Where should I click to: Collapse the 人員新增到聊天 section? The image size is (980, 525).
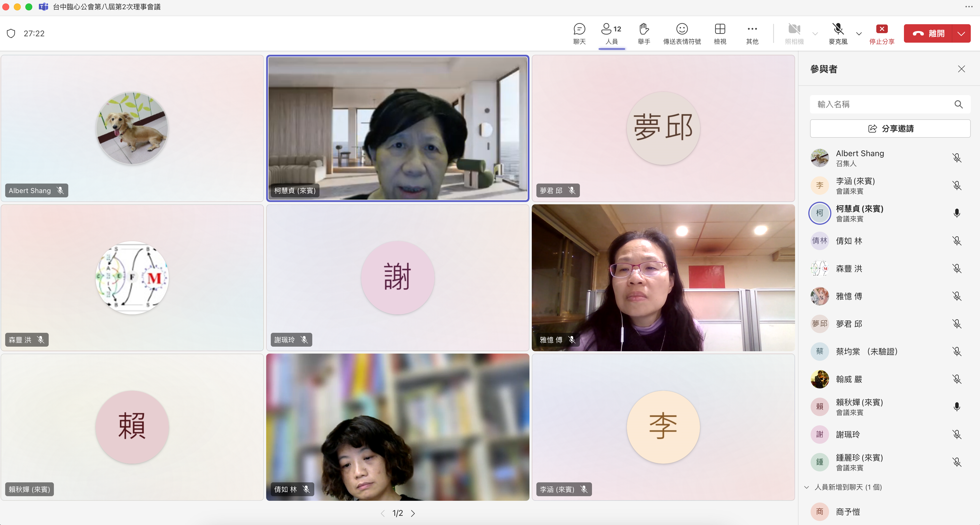point(807,487)
